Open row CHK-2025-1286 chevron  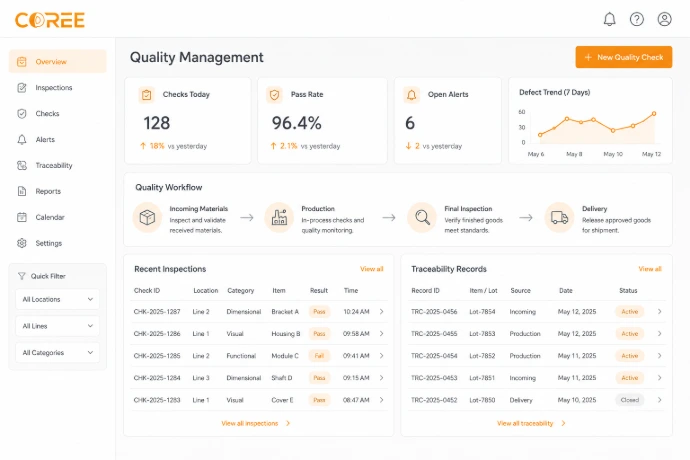click(x=382, y=334)
